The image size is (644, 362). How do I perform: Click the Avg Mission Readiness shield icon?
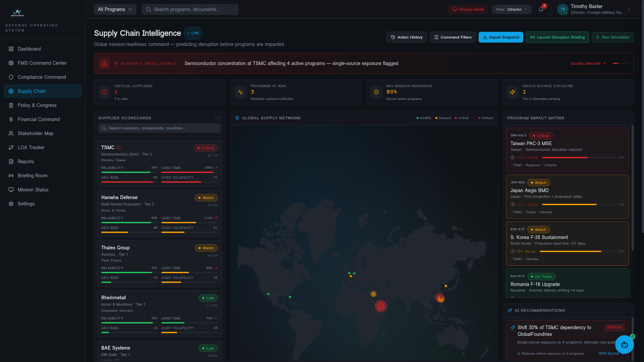[376, 92]
